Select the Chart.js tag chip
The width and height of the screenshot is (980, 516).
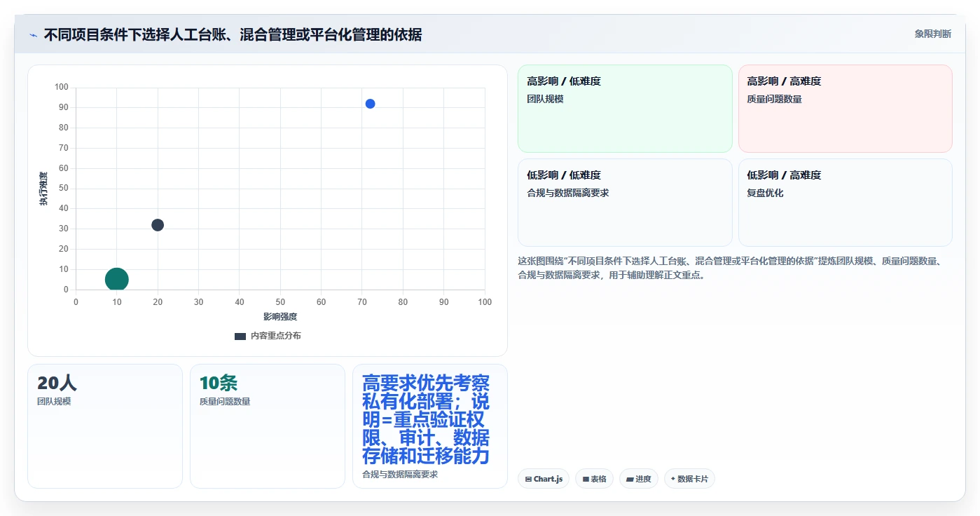(544, 479)
